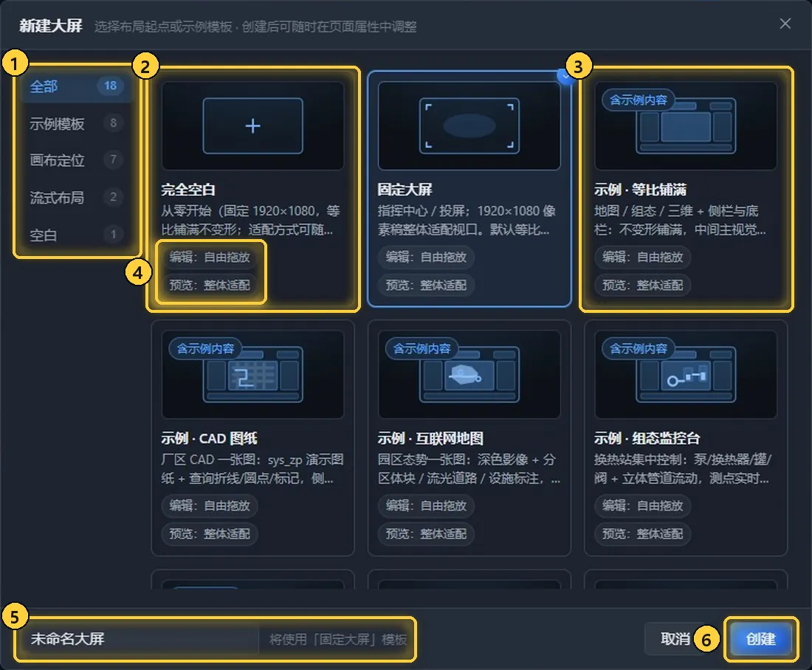Click the 组态监控台 card description text
Image resolution: width=812 pixels, height=670 pixels.
pos(683,469)
